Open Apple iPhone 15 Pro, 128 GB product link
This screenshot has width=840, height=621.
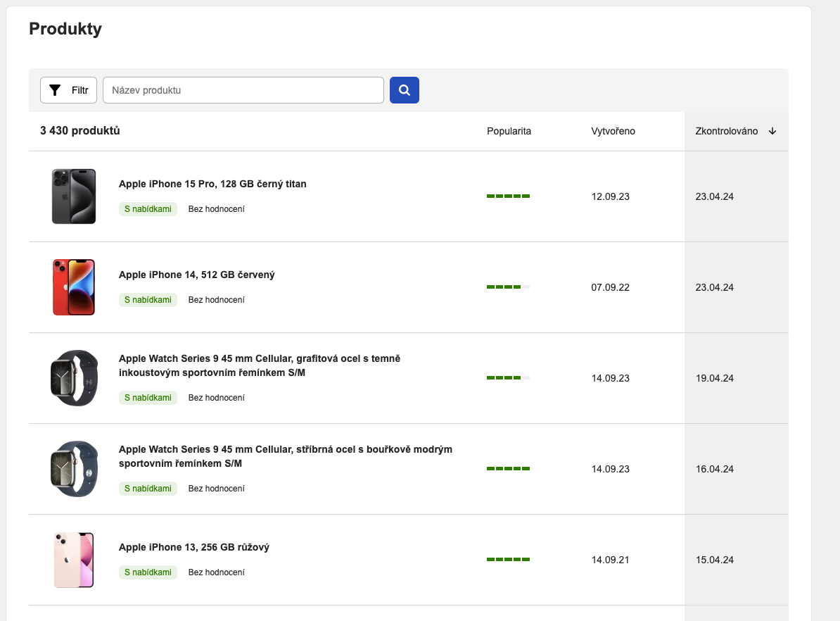point(212,184)
